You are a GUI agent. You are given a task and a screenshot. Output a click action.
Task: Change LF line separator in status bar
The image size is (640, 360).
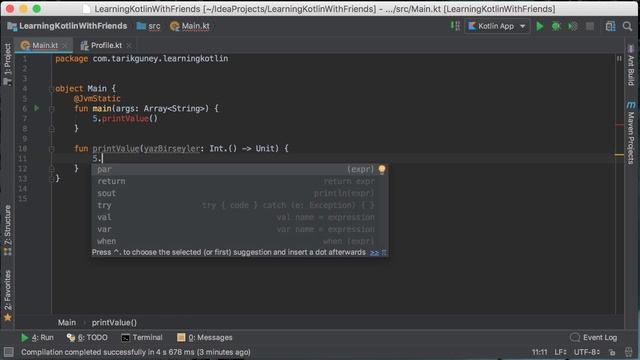point(560,352)
